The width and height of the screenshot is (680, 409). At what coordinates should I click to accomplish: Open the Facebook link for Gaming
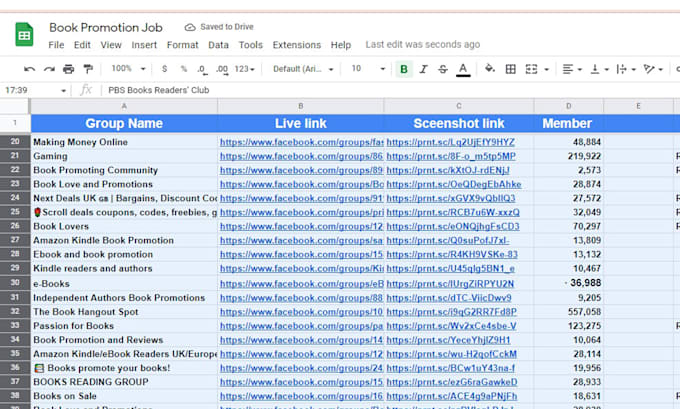[x=301, y=156]
